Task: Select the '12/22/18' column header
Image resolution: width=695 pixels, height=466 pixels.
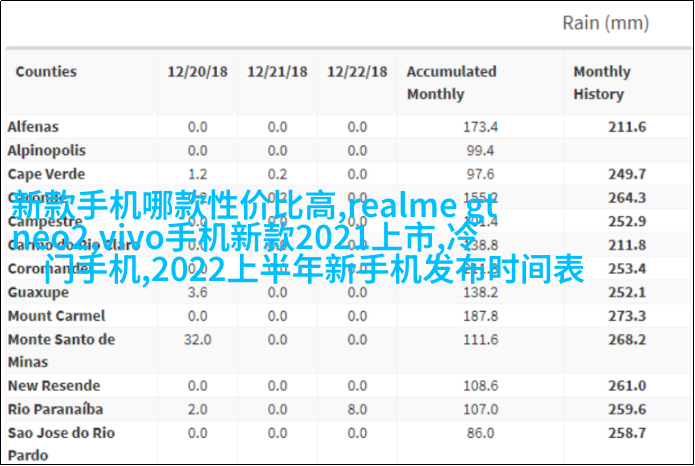Action: click(357, 71)
